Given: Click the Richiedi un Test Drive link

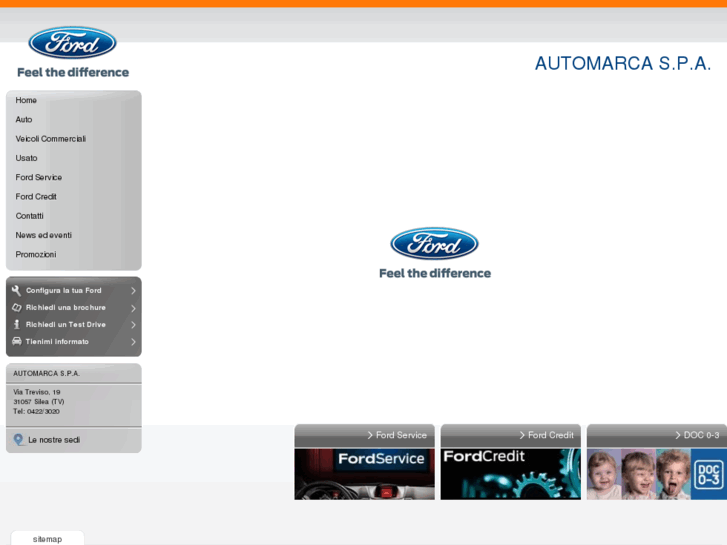Looking at the screenshot, I should tap(66, 325).
